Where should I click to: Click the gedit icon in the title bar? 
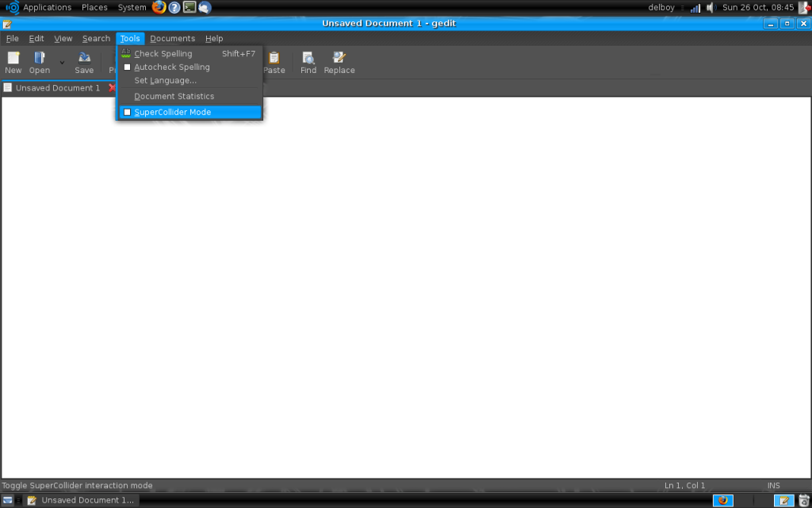point(6,24)
